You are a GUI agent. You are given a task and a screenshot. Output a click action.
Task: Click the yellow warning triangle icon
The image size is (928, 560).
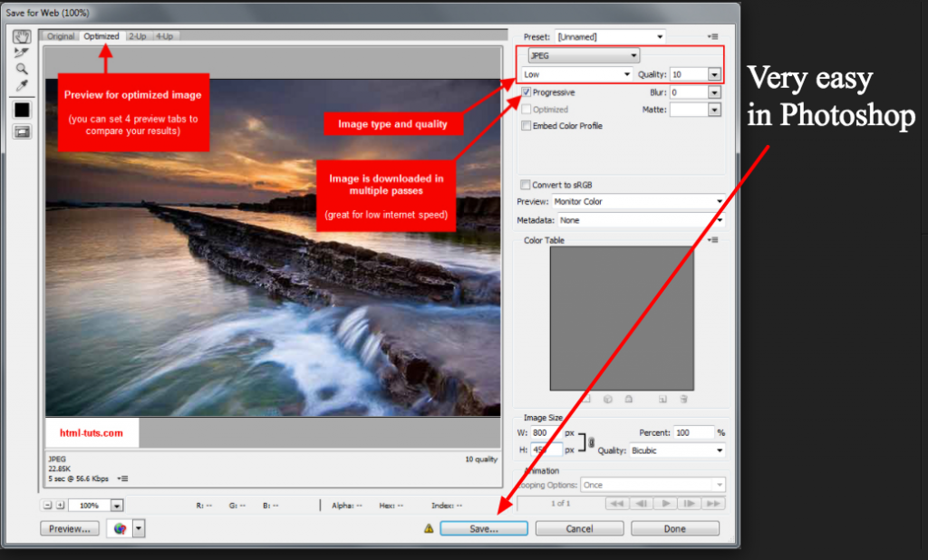429,528
